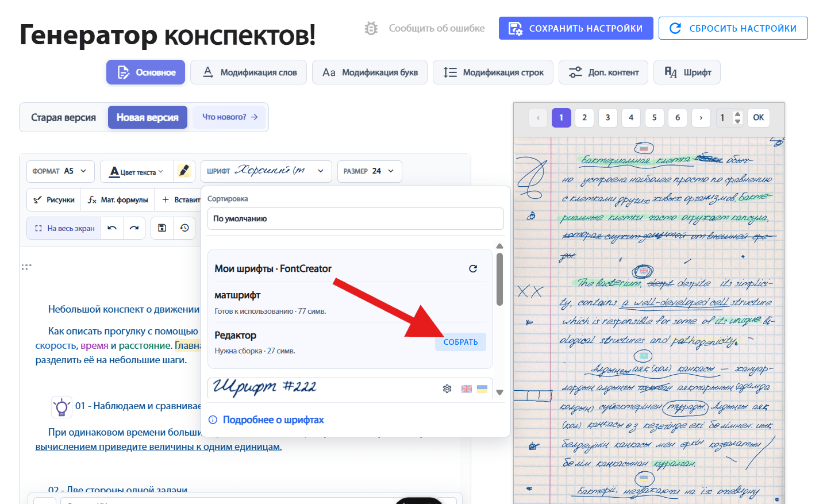Click the underlined 'вычислением приведите величины' link text
The height and width of the screenshot is (504, 823).
(159, 447)
